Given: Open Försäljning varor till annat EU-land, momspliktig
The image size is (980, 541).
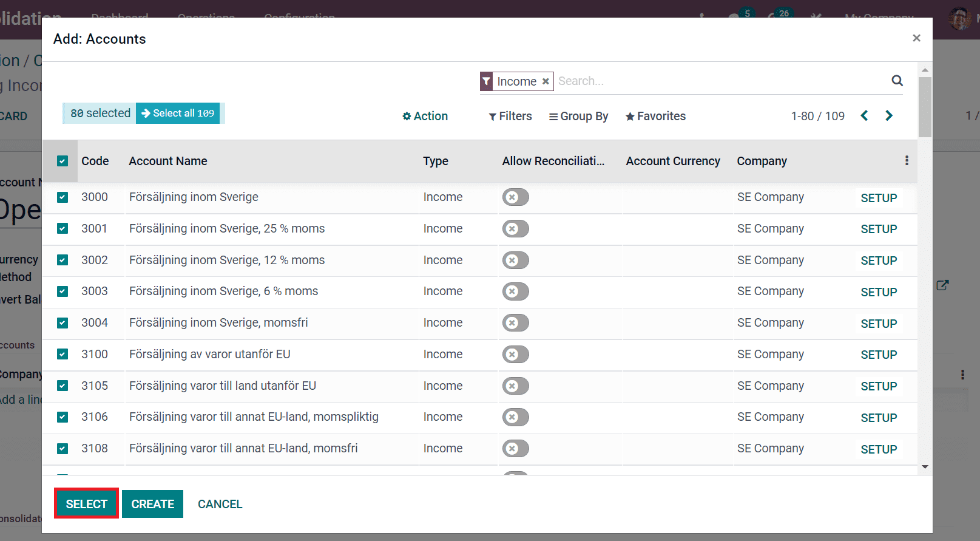Looking at the screenshot, I should [254, 417].
